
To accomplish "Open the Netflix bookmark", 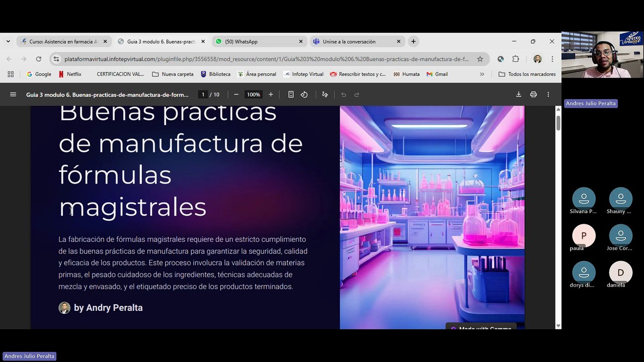I will [70, 74].
